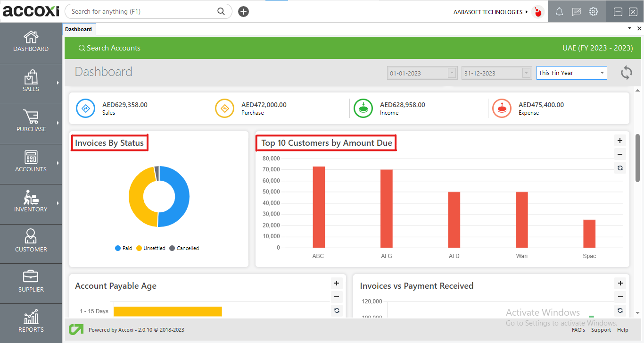Open the This Fin Year dropdown
The height and width of the screenshot is (343, 644).
click(x=603, y=73)
